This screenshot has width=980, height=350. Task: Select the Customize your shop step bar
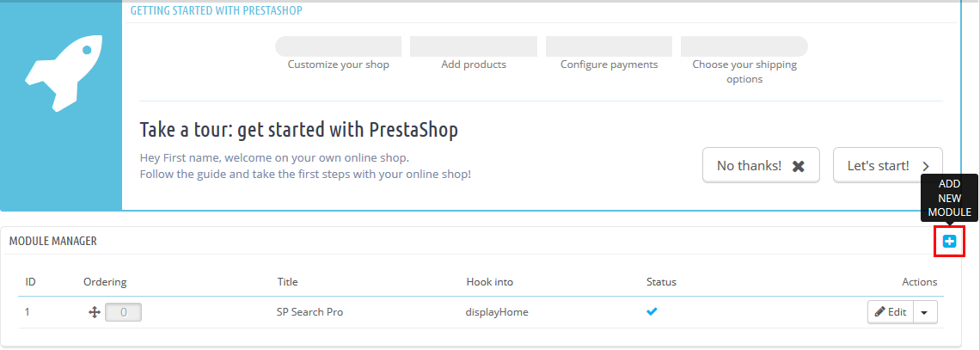tap(338, 47)
